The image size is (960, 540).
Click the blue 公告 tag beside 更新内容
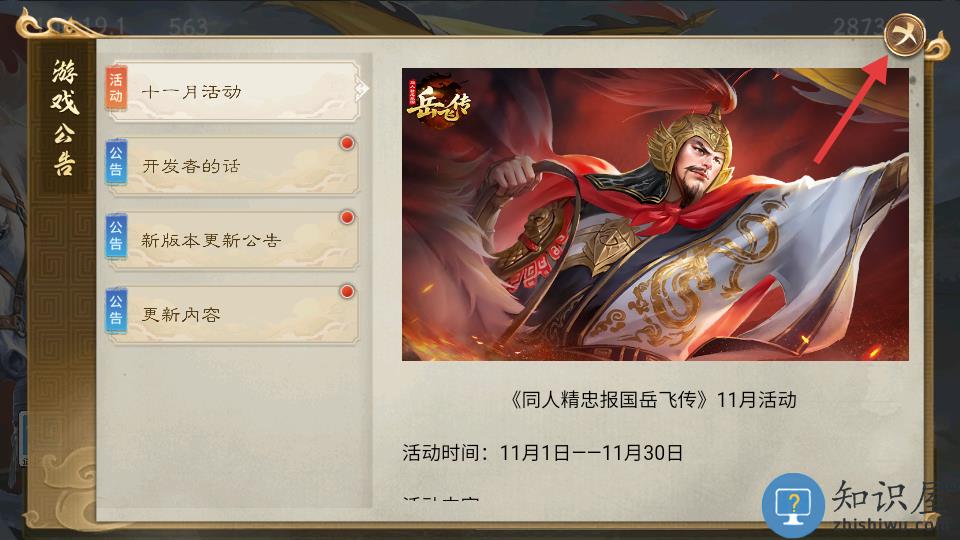[116, 310]
